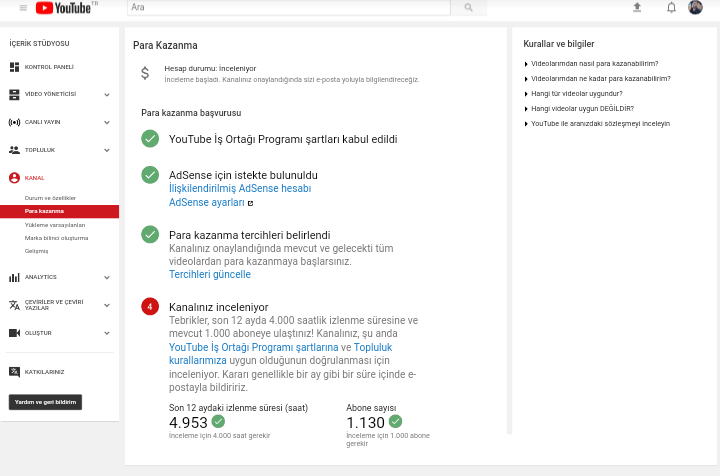This screenshot has width=720, height=476.
Task: Open the Kontrol Paneli menu entry
Action: [x=49, y=67]
